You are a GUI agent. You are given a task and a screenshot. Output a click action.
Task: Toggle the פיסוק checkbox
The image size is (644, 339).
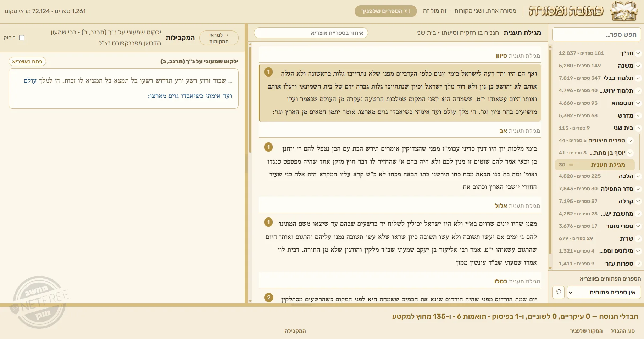tap(22, 38)
